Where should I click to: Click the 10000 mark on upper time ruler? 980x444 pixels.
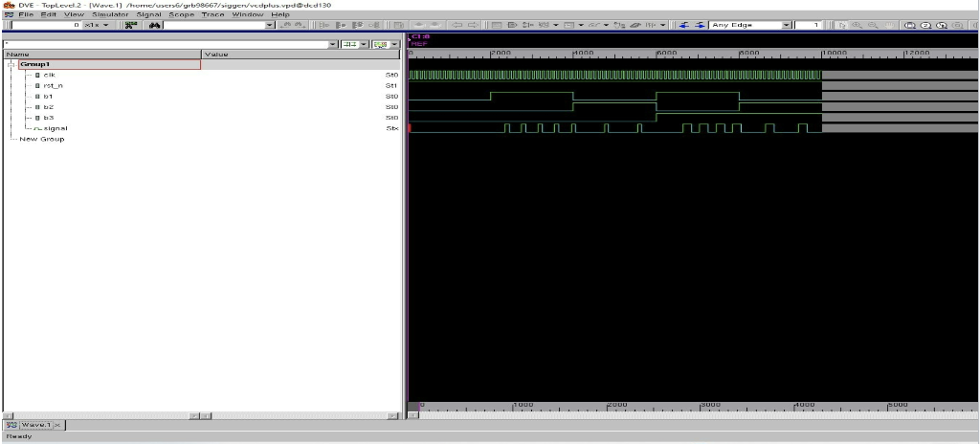[x=835, y=54]
